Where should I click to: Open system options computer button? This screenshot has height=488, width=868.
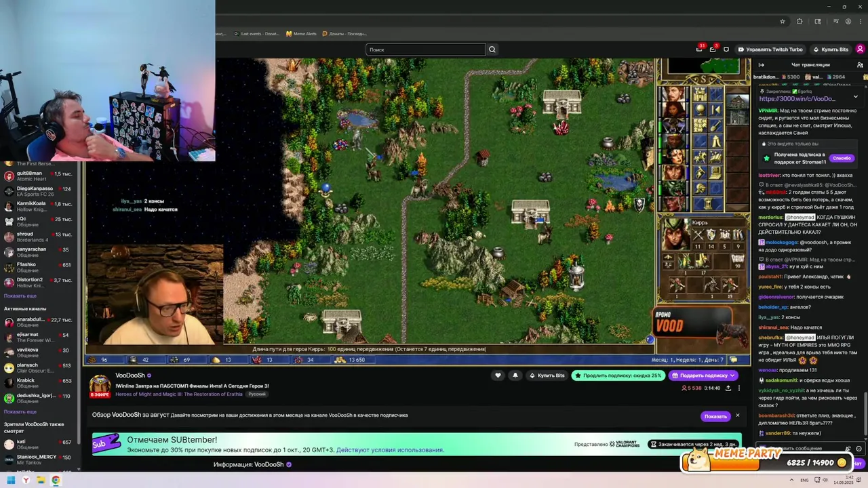(x=716, y=172)
